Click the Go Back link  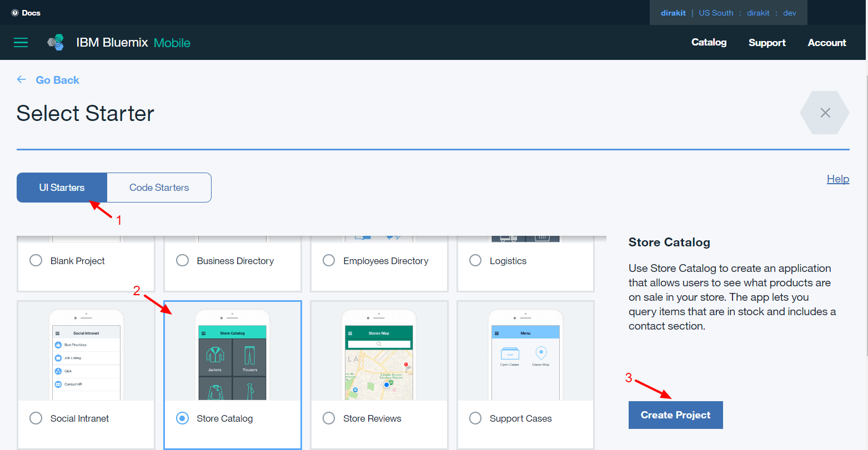point(57,80)
